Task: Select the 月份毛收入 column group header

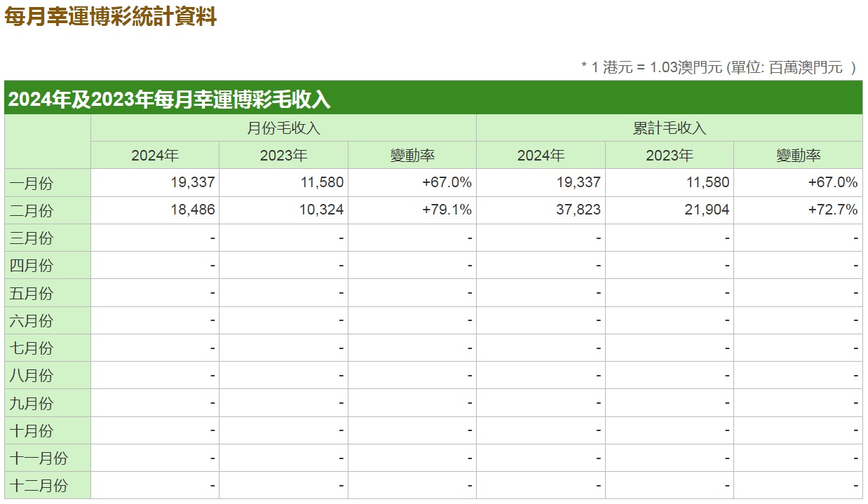Action: click(x=283, y=128)
